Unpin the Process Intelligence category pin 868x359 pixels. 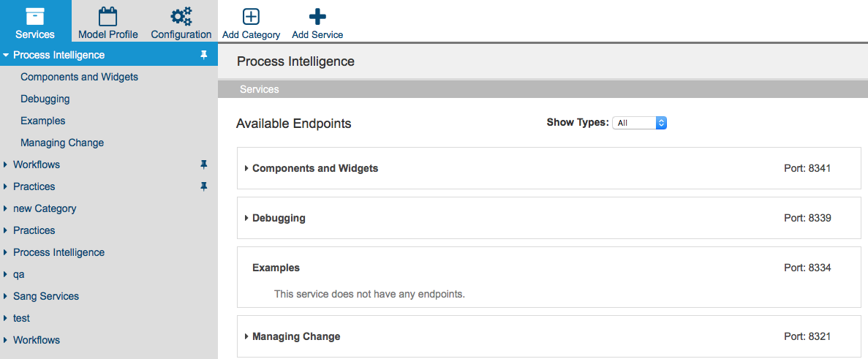point(204,55)
